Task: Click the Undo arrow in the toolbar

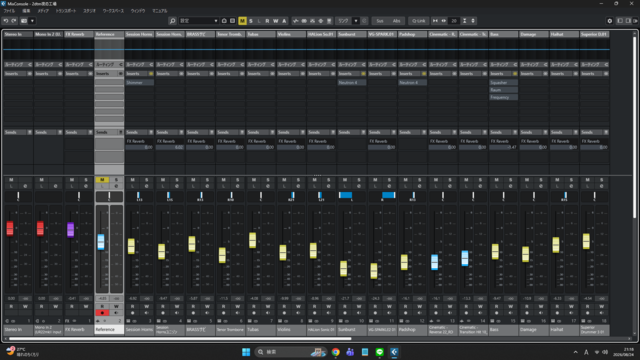Action: click(x=6, y=21)
